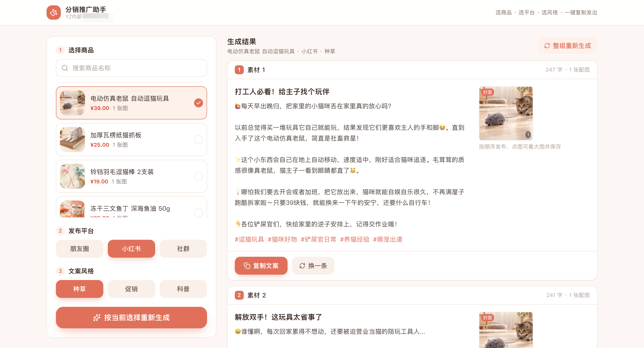Select radio for 铃铛羽毛逗猫棒 2支装
This screenshot has height=348, width=644.
coord(199,176)
